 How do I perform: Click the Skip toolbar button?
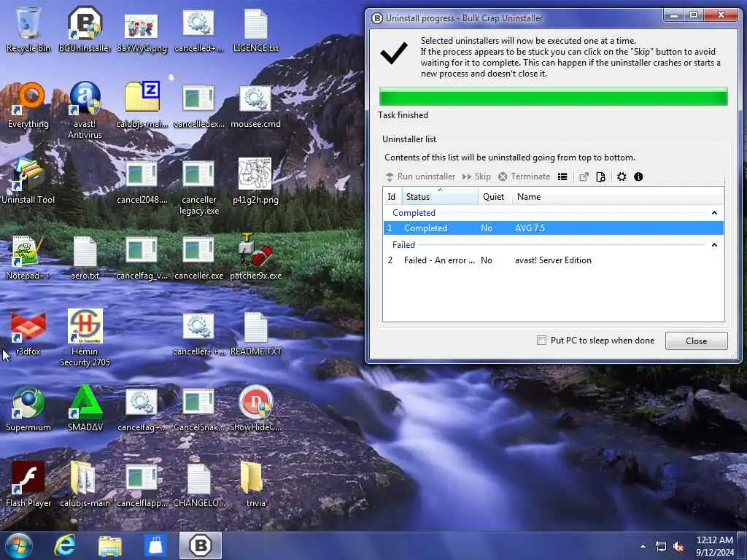tap(476, 176)
